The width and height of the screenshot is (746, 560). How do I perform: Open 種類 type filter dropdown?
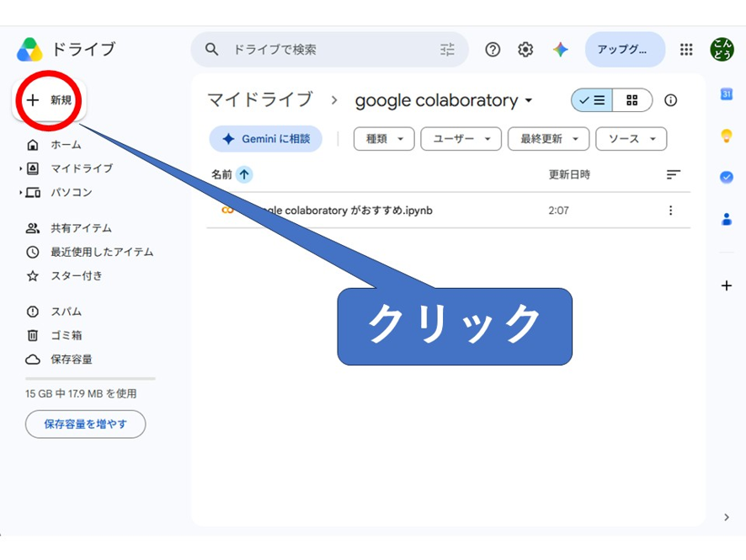384,139
